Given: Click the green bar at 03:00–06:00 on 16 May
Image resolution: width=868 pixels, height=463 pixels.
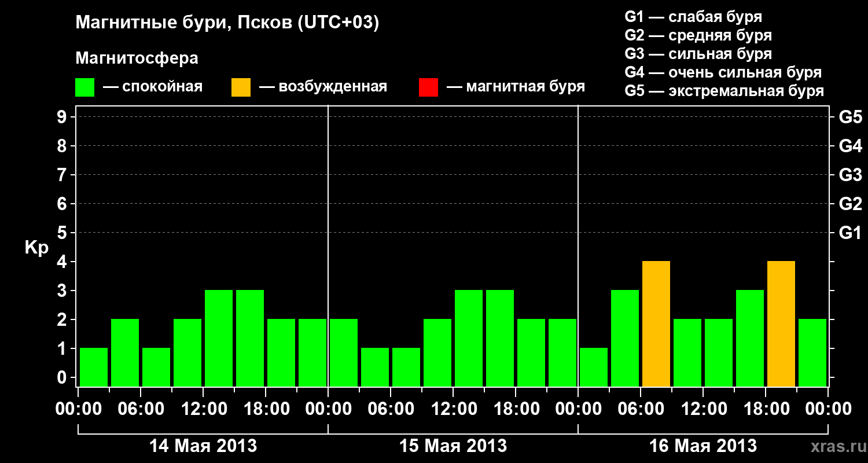Looking at the screenshot, I should (625, 338).
